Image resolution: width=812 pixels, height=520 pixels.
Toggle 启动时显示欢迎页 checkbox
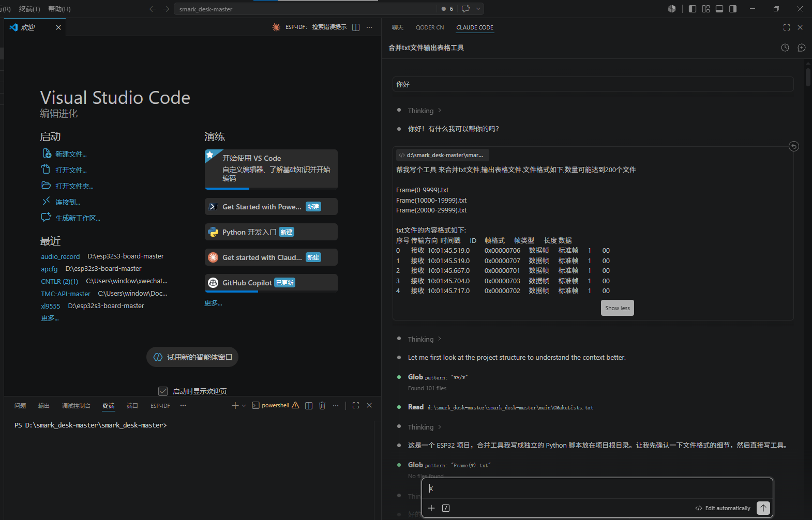coord(163,391)
